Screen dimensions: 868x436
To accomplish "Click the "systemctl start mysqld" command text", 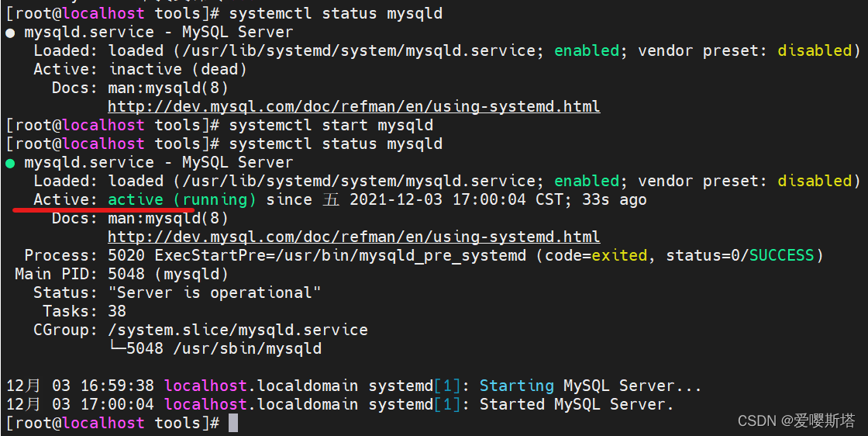I will point(331,125).
